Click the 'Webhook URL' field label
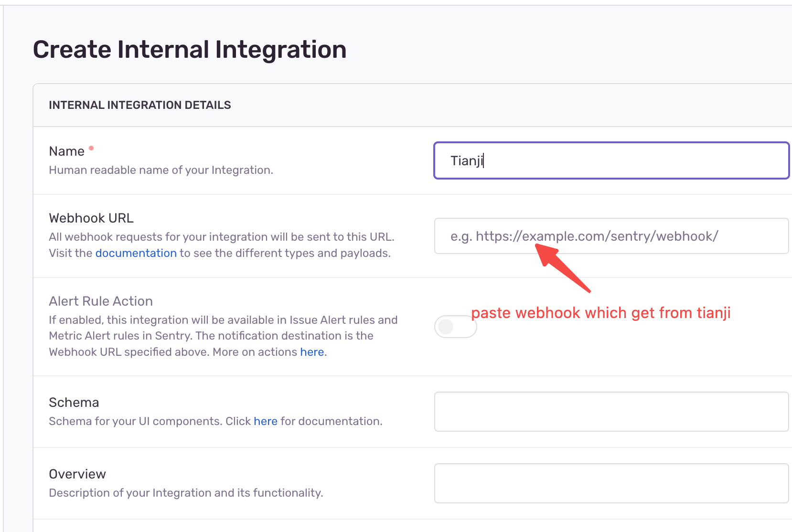Image resolution: width=792 pixels, height=532 pixels. [x=91, y=218]
